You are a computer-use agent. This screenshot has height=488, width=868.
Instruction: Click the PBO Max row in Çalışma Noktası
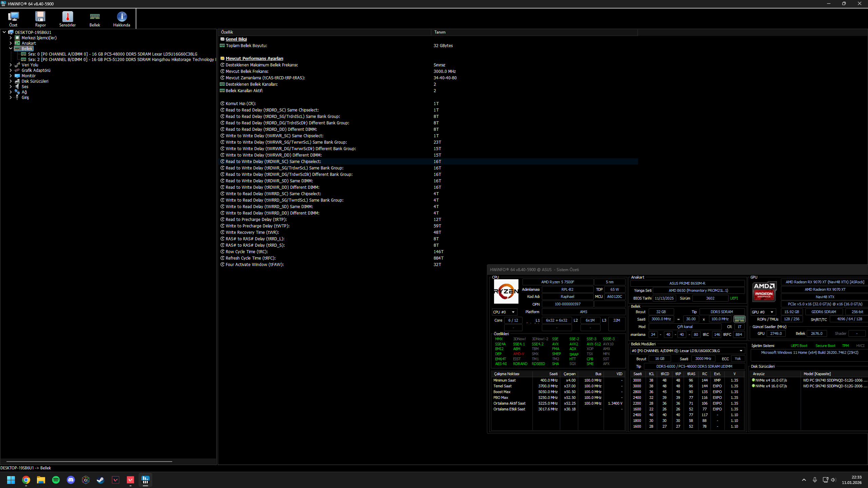click(558, 398)
